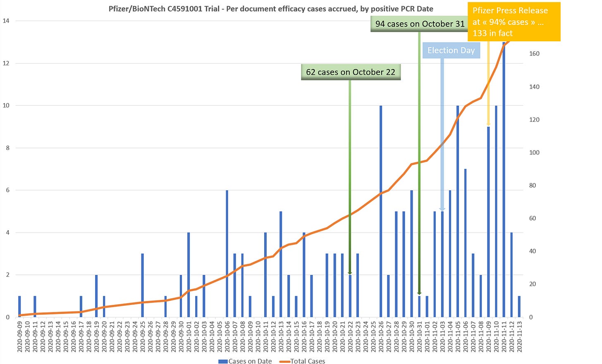Click the blue 'Cases on Date' legend swatch
602x364 pixels.
[x=223, y=361]
